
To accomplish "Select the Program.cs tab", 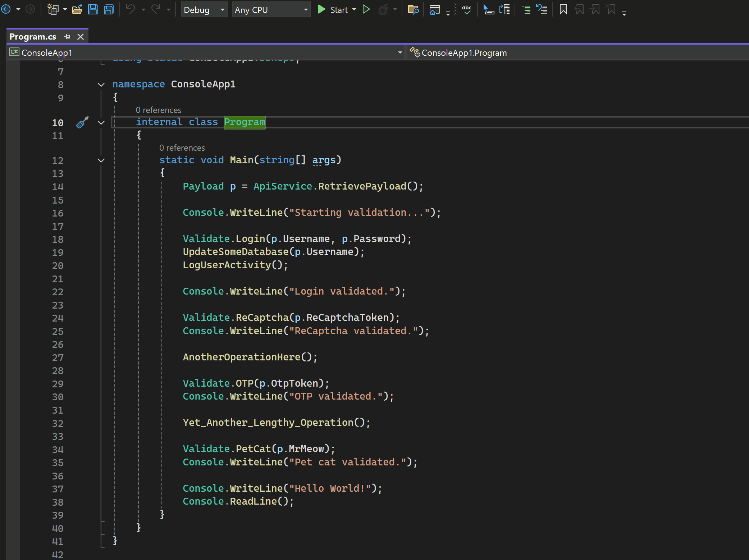I will pyautogui.click(x=33, y=36).
